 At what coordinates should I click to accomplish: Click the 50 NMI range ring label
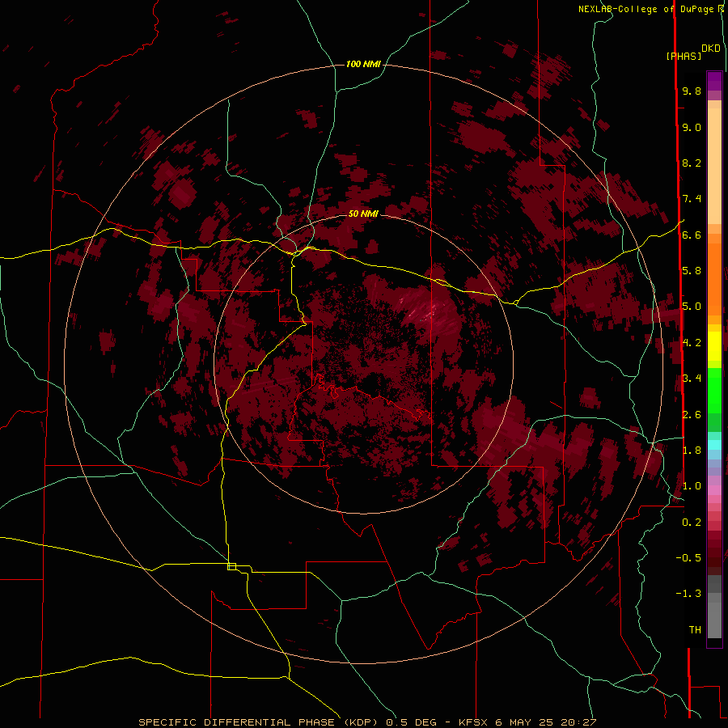click(363, 214)
